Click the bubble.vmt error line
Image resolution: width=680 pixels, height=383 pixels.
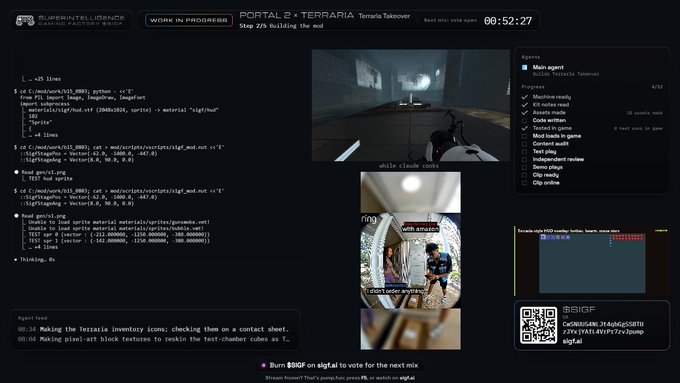(x=116, y=228)
